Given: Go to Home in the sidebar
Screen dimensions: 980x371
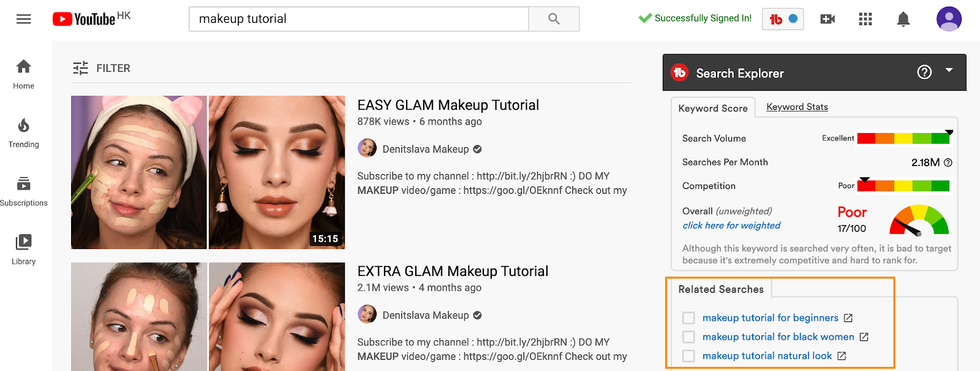Looking at the screenshot, I should [x=24, y=74].
